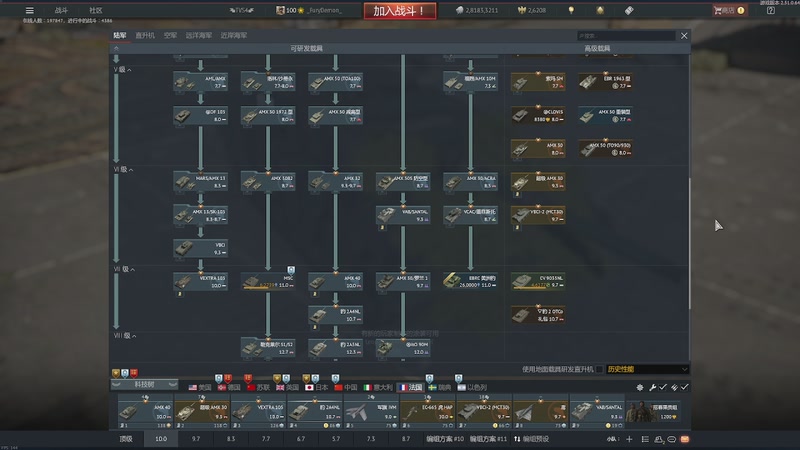Select crew slot 6 EC-665 虎 HAP
800x450 pixels.
(x=428, y=412)
